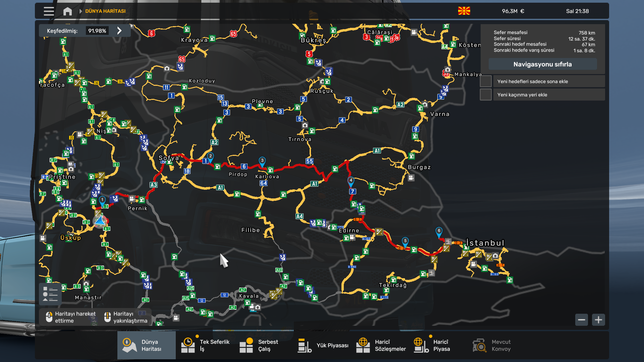Switch to Yük Piyasası tab
644x362 pixels.
point(323,345)
